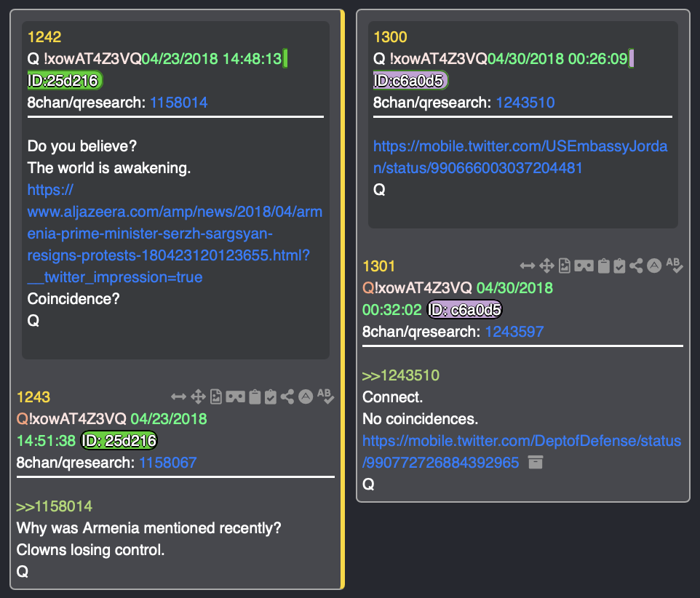Click the AB spell-check icon on post 1243
Viewport: 700px width, 598px height.
tap(327, 396)
